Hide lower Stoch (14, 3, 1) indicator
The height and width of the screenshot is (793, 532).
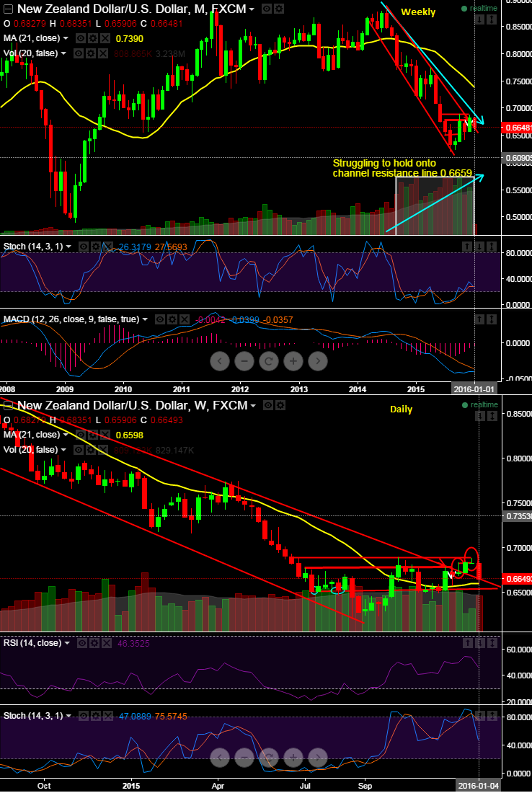[84, 716]
